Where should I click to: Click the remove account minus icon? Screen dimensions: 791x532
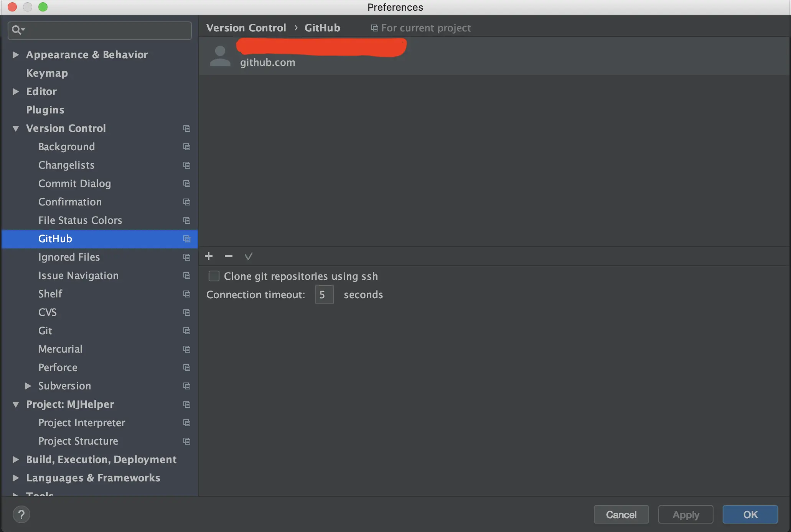229,256
